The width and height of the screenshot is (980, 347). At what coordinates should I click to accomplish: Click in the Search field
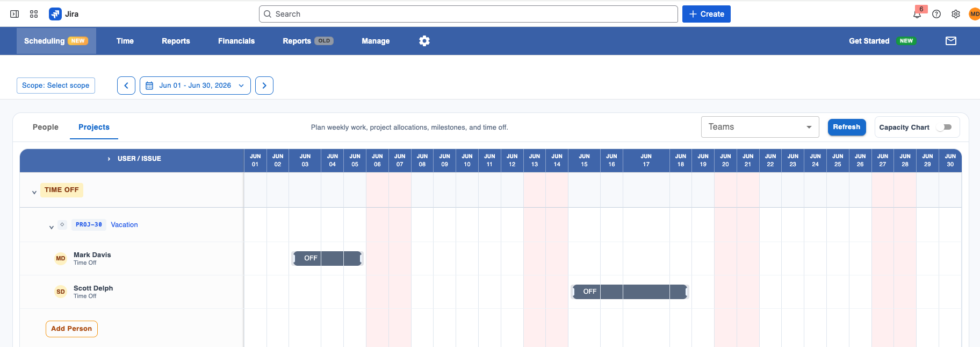(x=469, y=14)
